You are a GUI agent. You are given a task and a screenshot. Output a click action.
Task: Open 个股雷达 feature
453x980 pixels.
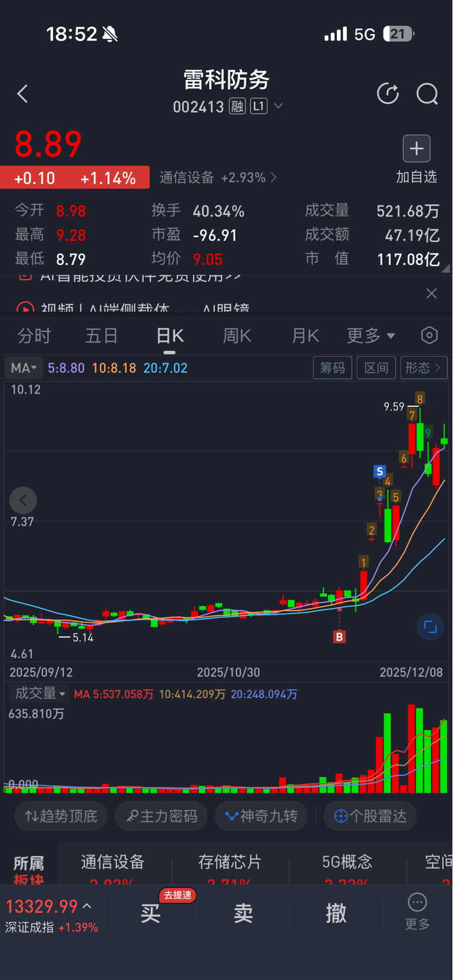(x=371, y=816)
